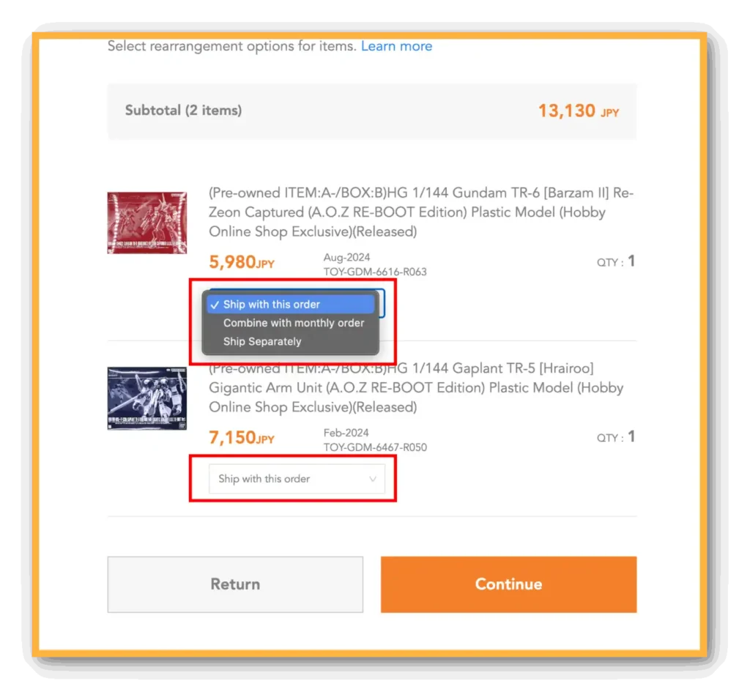Click the first item's open dropdown field edge
The width and height of the screenshot is (750, 700).
pyautogui.click(x=382, y=303)
